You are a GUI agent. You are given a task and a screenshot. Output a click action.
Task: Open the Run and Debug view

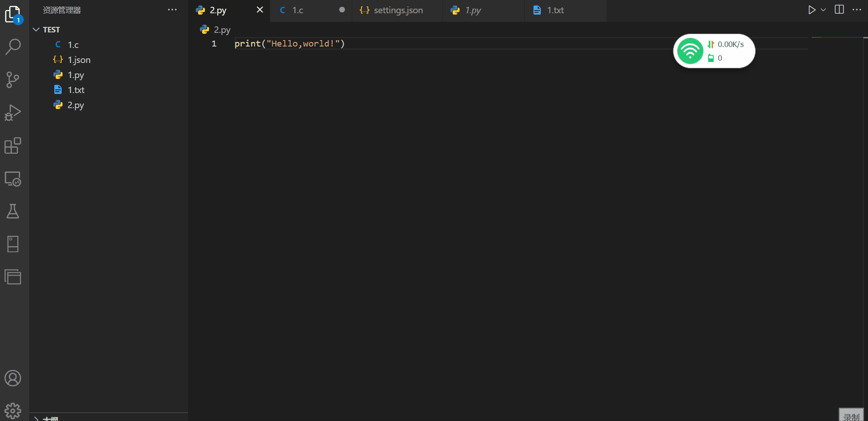13,112
